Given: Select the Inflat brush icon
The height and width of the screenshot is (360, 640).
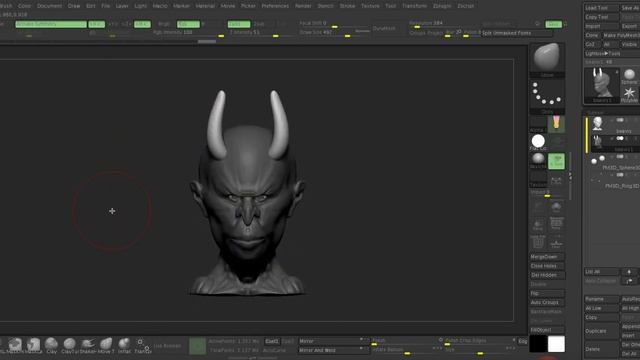Looking at the screenshot, I should click(124, 344).
